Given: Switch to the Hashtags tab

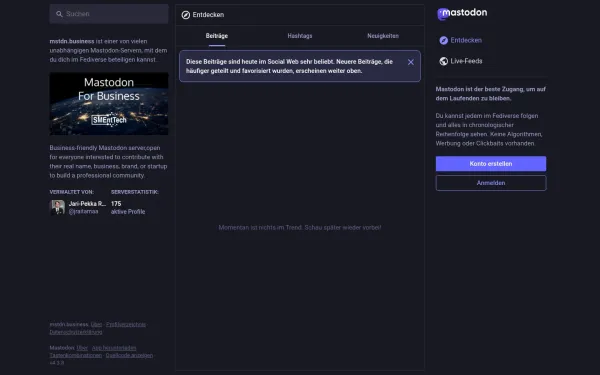Looking at the screenshot, I should pyautogui.click(x=300, y=36).
